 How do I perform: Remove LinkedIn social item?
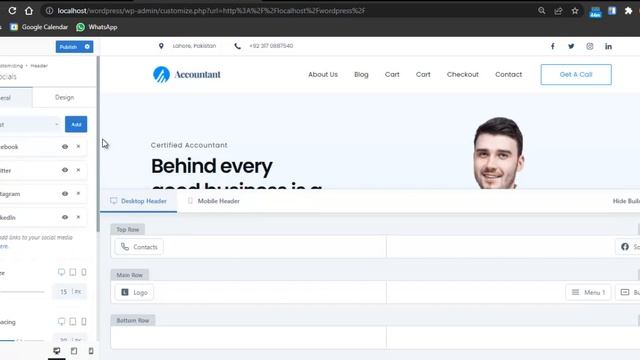pos(78,217)
